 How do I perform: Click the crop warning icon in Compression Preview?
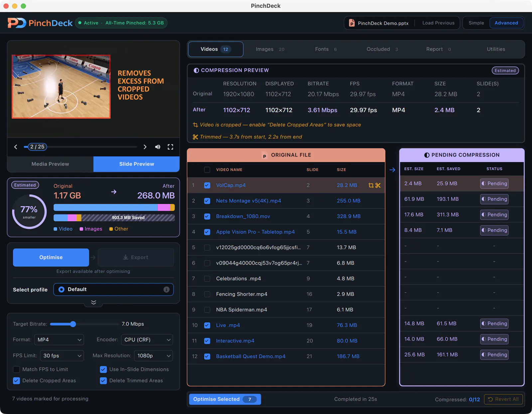195,125
